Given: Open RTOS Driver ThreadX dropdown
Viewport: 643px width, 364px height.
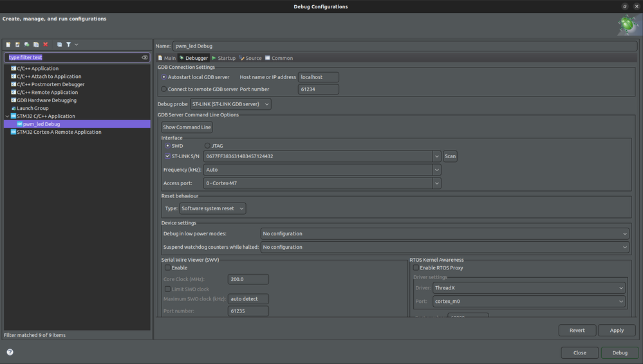Looking at the screenshot, I should point(529,287).
